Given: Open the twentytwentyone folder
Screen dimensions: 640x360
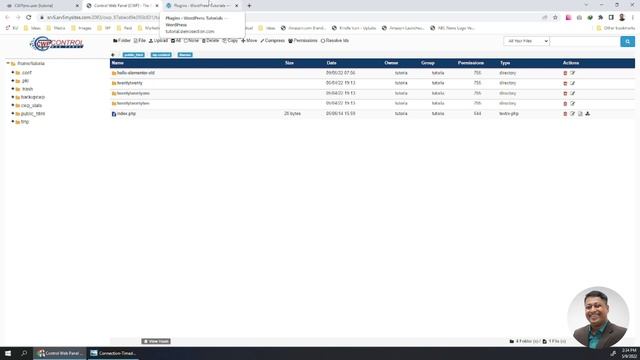Looking at the screenshot, I should point(133,93).
